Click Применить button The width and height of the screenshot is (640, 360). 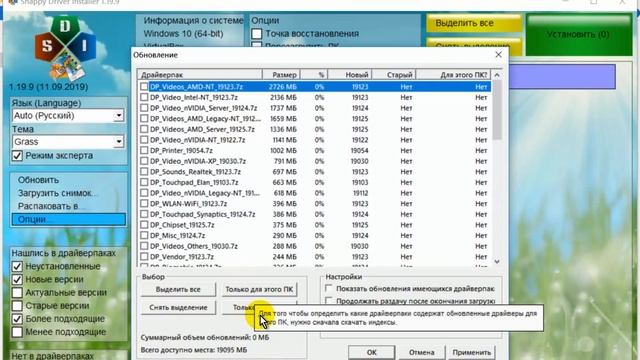click(x=472, y=352)
